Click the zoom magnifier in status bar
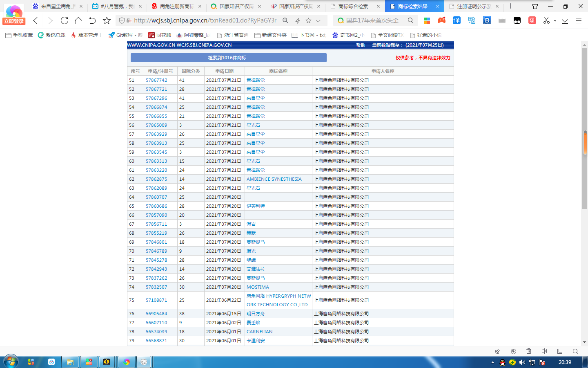588x368 pixels. point(575,351)
